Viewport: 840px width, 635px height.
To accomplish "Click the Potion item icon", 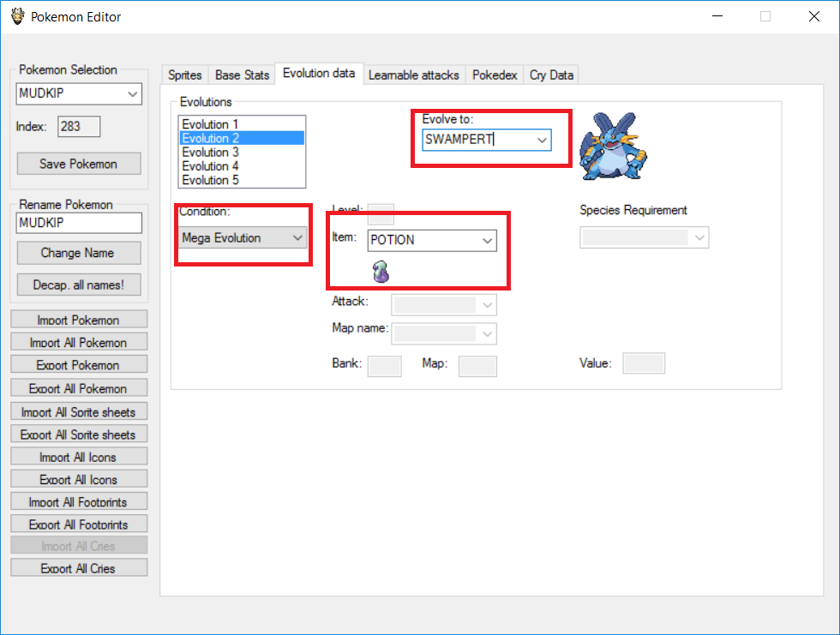I will point(381,272).
